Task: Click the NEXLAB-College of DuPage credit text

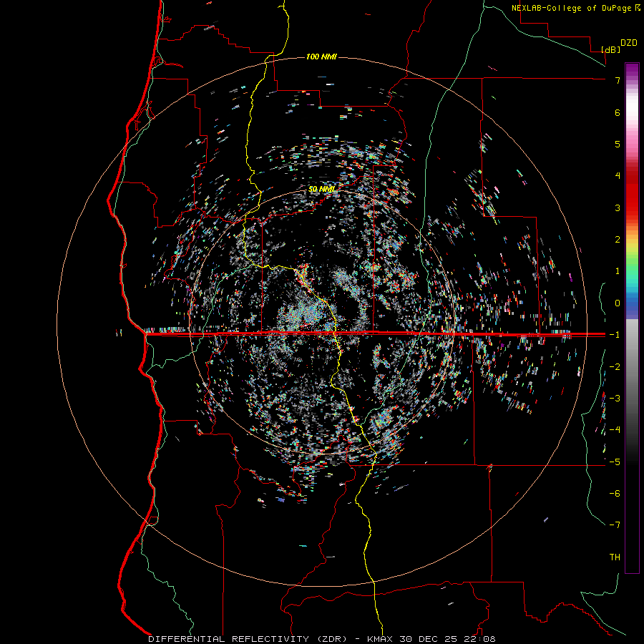Action: [572, 8]
